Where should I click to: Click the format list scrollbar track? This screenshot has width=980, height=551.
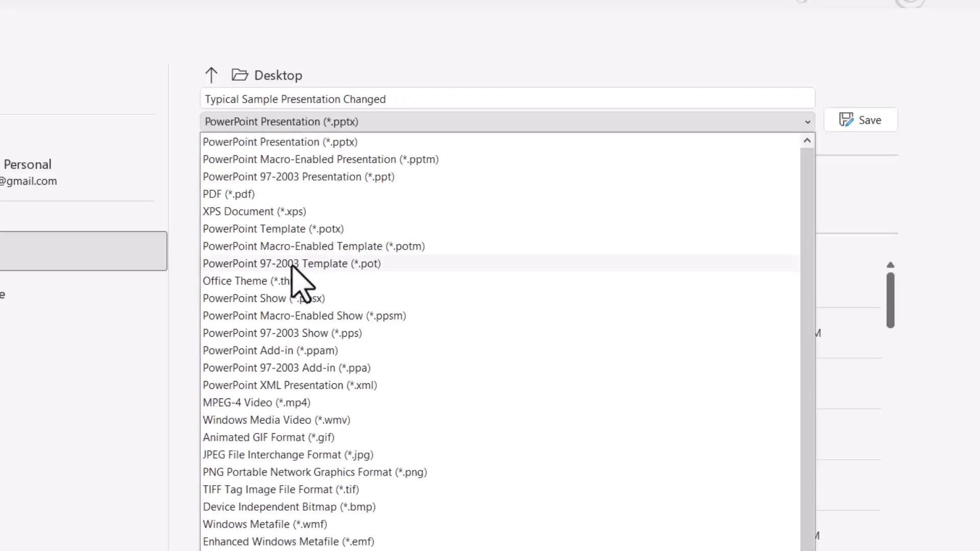click(807, 349)
